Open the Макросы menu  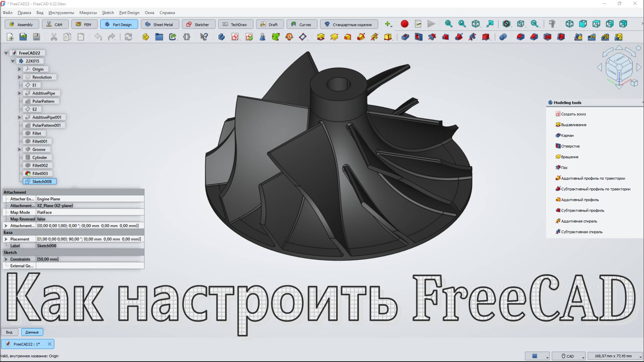click(88, 13)
